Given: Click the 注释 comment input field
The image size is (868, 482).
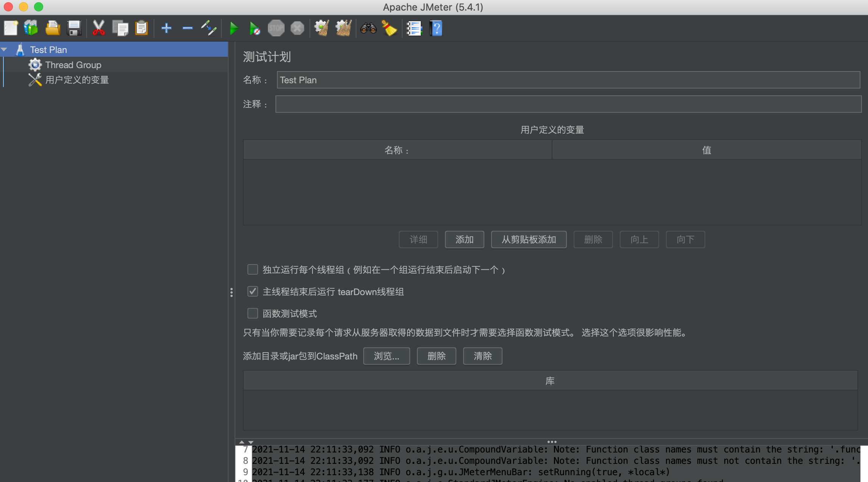Looking at the screenshot, I should click(x=568, y=104).
